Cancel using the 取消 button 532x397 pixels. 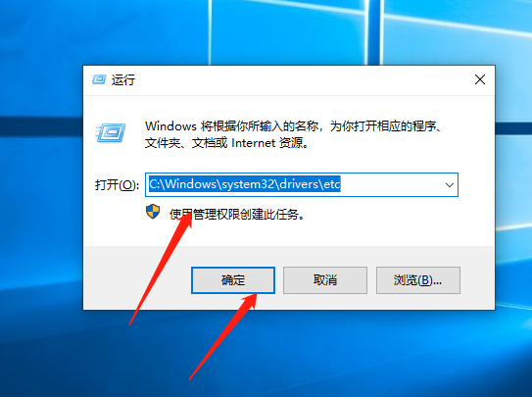pyautogui.click(x=325, y=280)
